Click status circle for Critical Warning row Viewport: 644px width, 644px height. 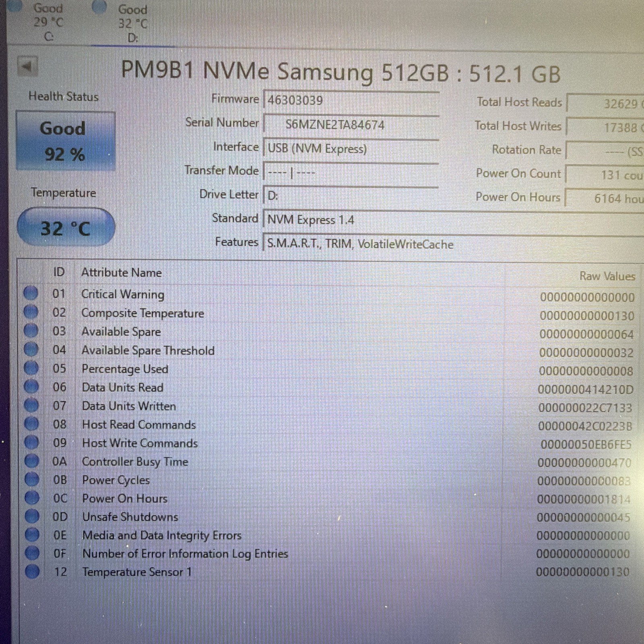point(31,293)
